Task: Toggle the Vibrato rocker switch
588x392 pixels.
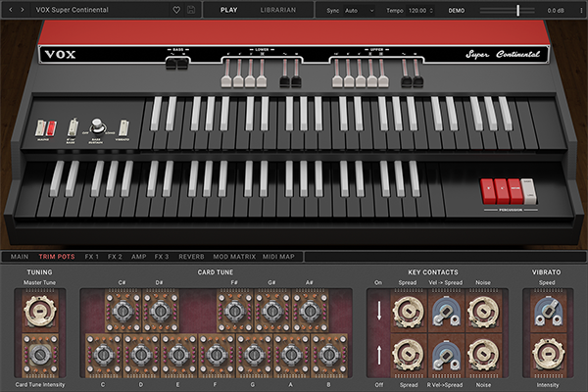Action: click(x=123, y=128)
